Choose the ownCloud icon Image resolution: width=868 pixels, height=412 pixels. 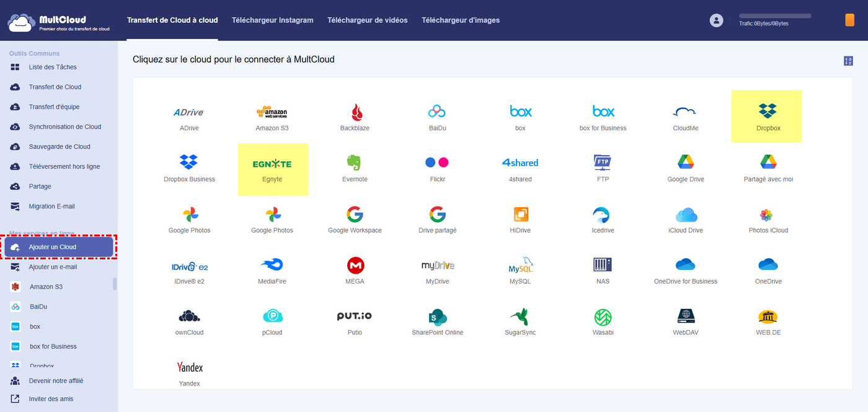click(x=189, y=316)
